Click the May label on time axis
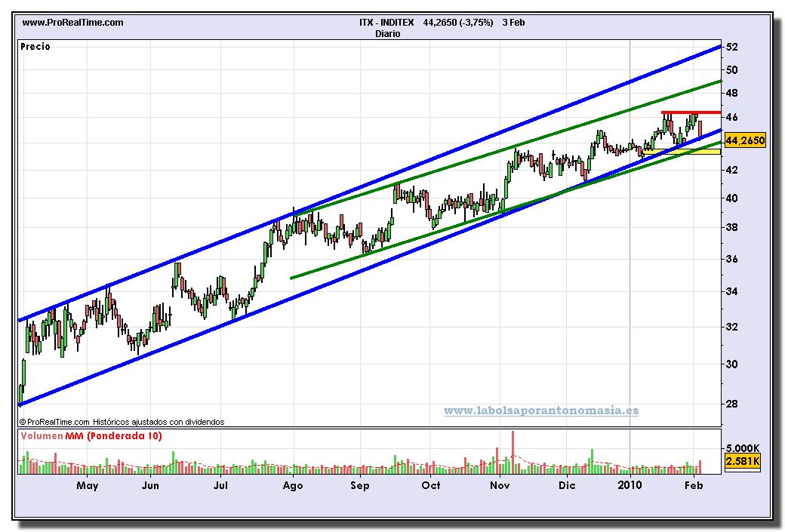 (x=88, y=485)
